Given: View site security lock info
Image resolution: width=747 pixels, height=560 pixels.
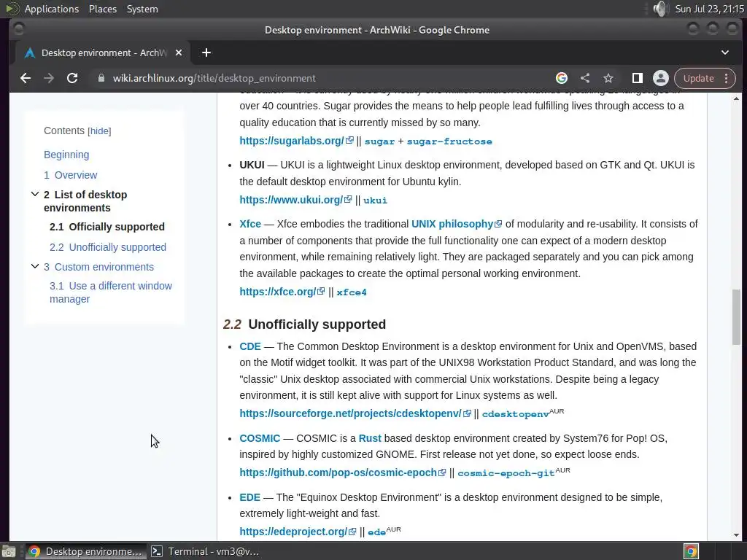Looking at the screenshot, I should (x=101, y=78).
